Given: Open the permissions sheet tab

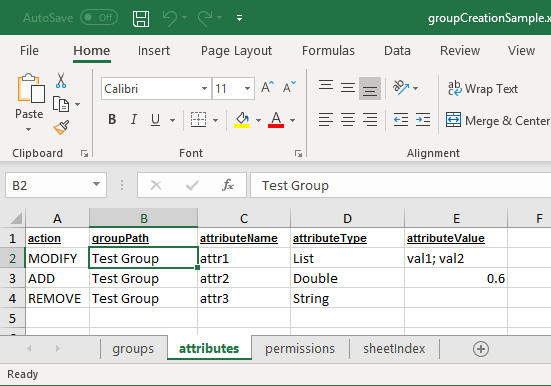Looking at the screenshot, I should [x=300, y=349].
